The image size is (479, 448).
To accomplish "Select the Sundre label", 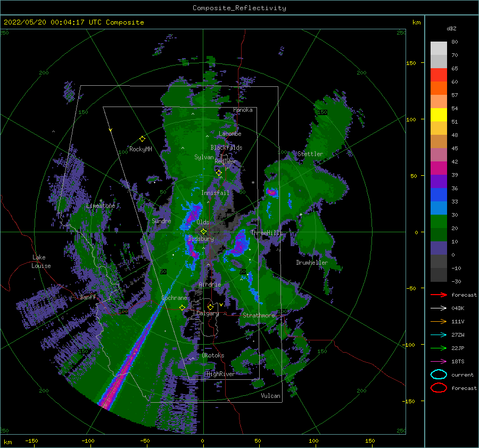I will [161, 221].
